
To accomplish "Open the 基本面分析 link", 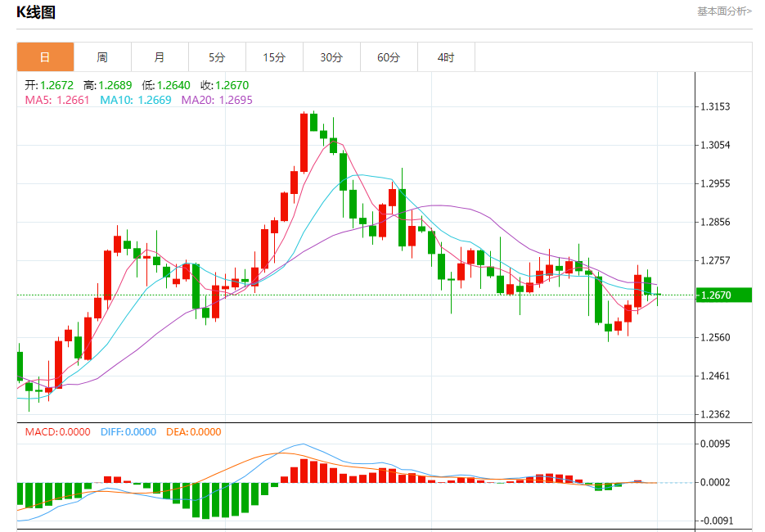I will [x=724, y=11].
